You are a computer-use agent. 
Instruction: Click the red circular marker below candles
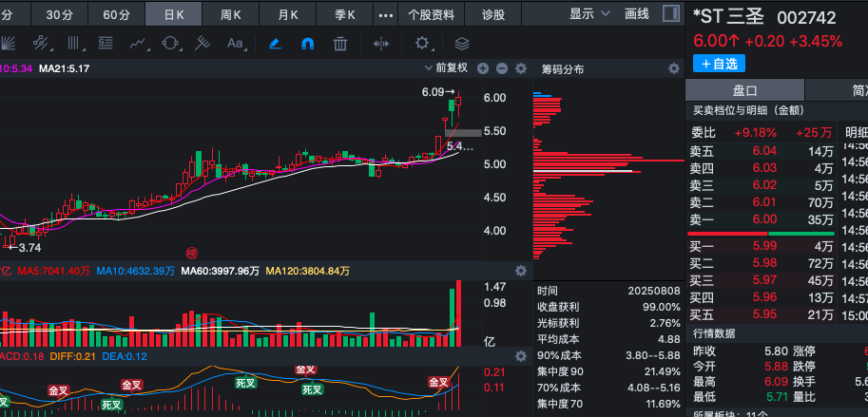coord(191,254)
